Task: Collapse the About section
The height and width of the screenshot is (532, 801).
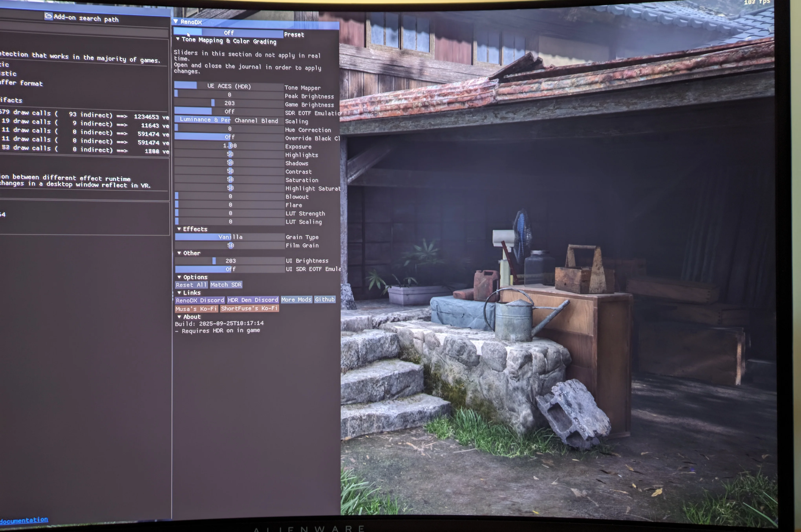Action: click(x=179, y=317)
